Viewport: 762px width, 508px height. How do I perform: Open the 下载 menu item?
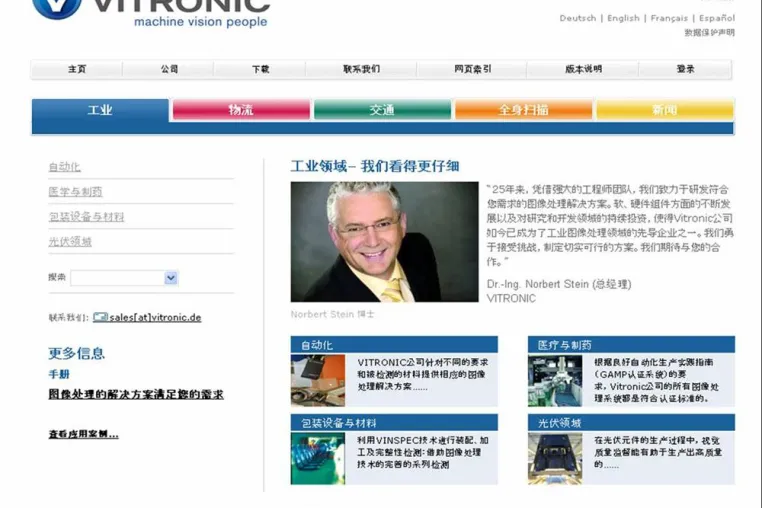260,69
